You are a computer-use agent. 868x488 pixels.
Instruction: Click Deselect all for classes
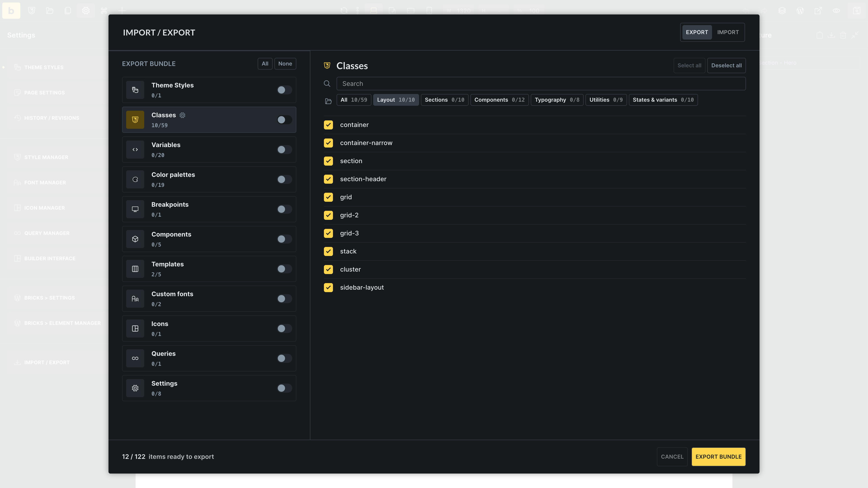tap(726, 65)
